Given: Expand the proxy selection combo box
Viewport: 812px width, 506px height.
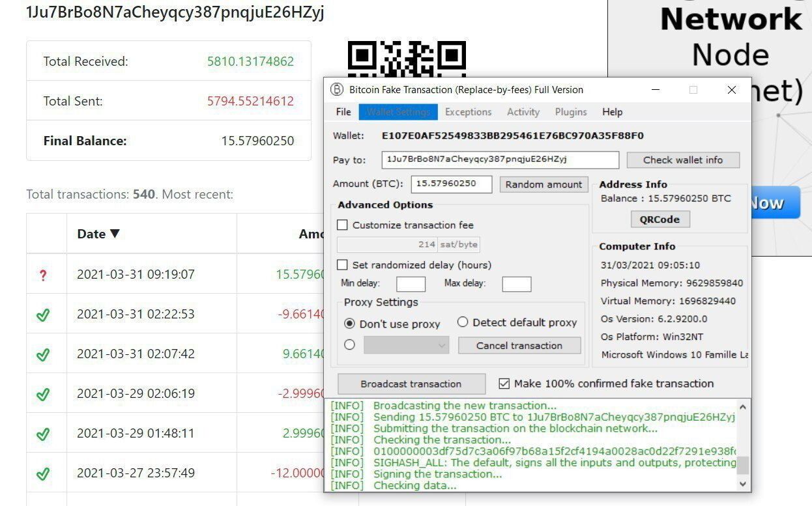Looking at the screenshot, I should pyautogui.click(x=442, y=346).
